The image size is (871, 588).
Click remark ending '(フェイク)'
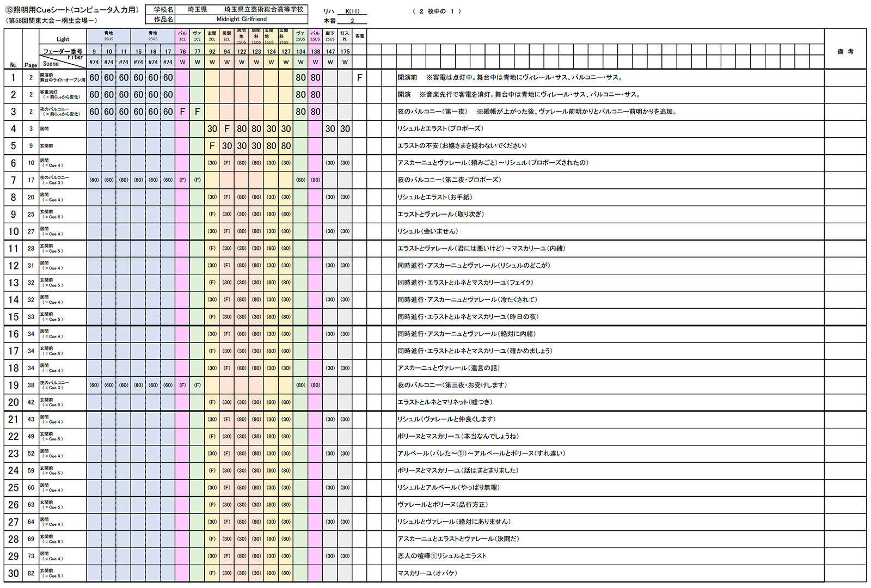point(465,283)
